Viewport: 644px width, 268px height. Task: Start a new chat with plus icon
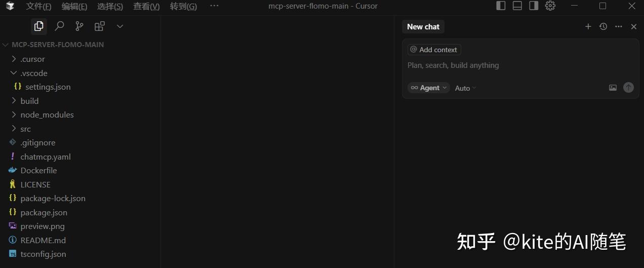pyautogui.click(x=588, y=27)
